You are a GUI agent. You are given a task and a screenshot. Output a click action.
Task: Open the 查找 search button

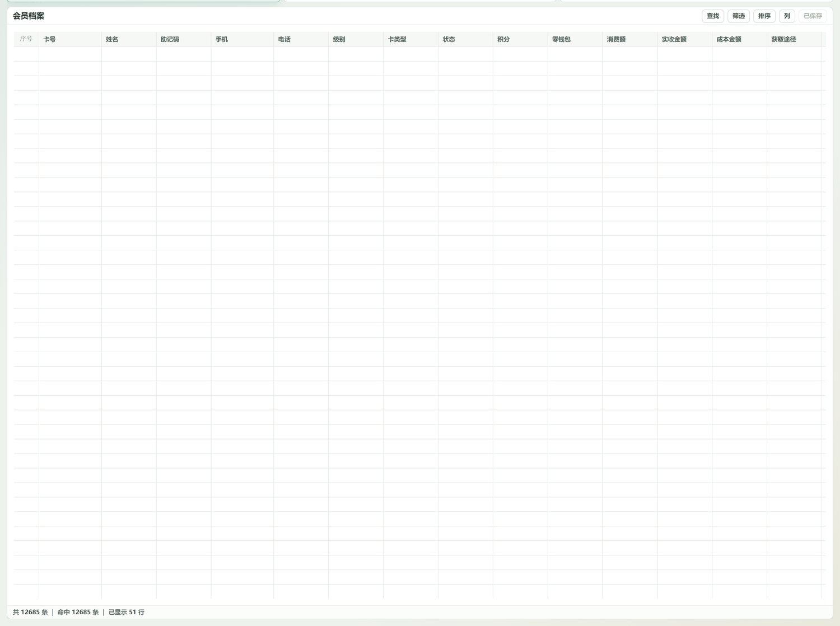click(713, 16)
